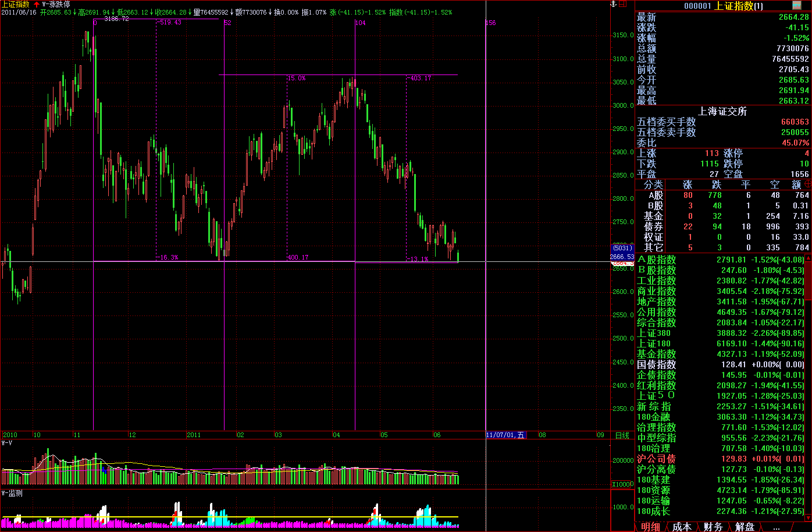Open the 日线 period selector
This screenshot has width=812, height=532.
click(x=622, y=435)
